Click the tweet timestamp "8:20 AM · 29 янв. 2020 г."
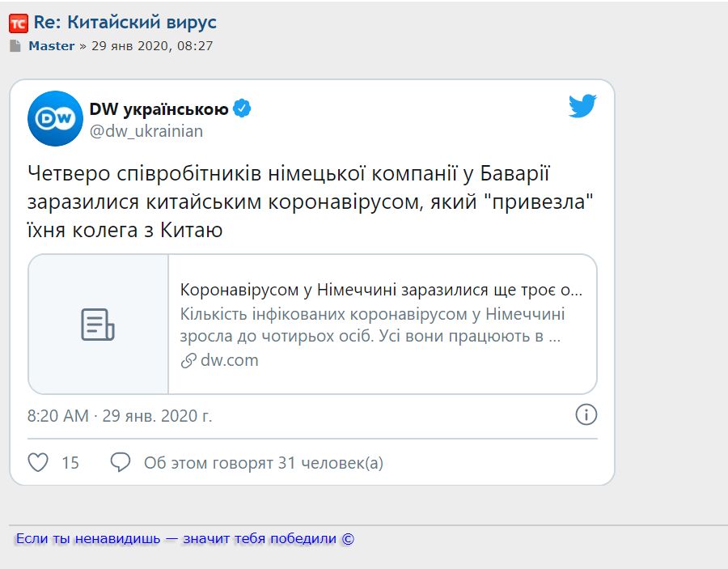 pyautogui.click(x=120, y=416)
